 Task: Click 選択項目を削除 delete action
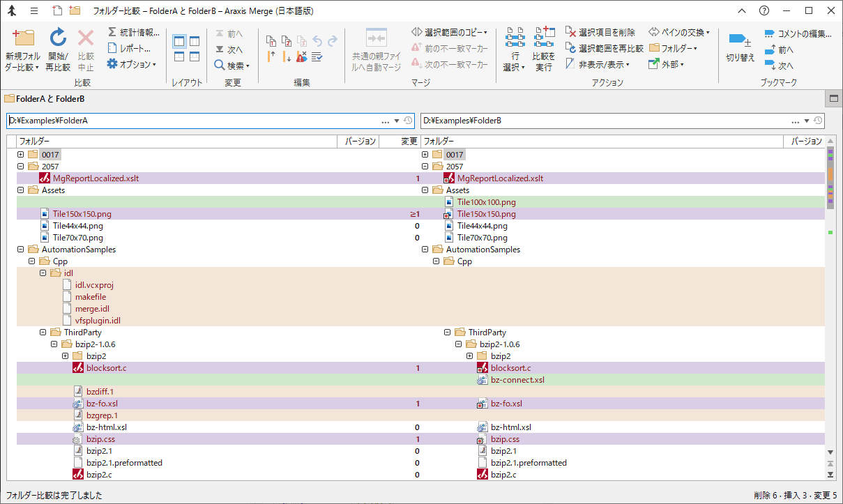tap(600, 32)
